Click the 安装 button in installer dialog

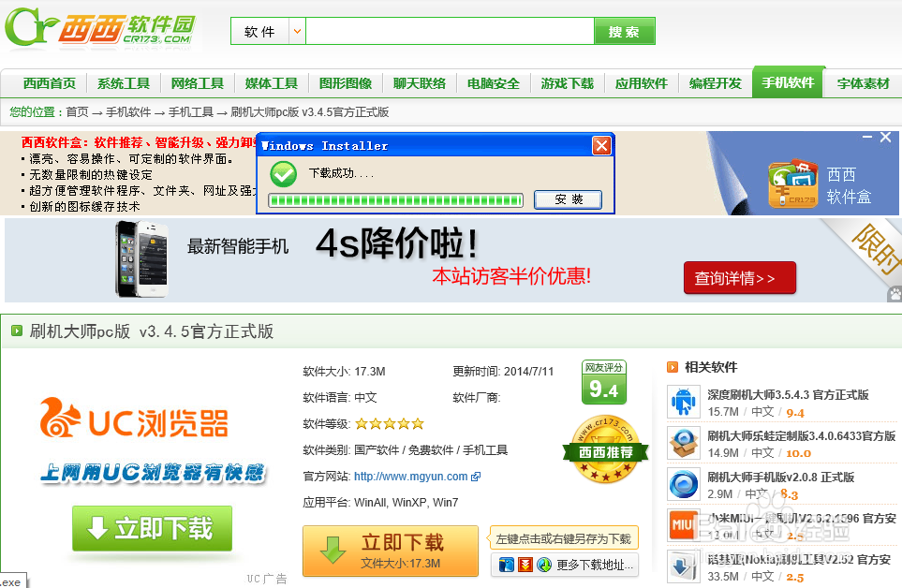(569, 199)
